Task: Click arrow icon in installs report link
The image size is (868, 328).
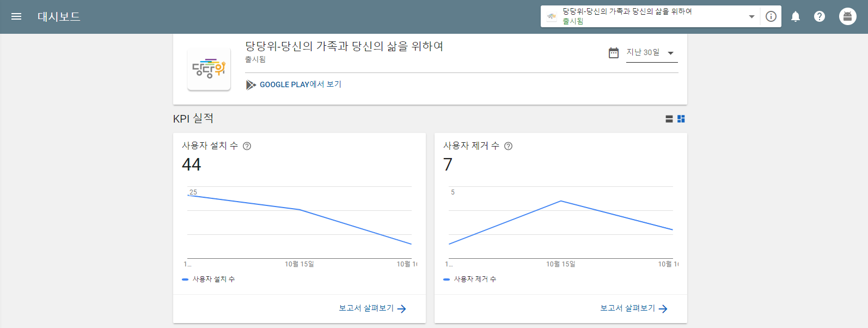Action: (402, 309)
